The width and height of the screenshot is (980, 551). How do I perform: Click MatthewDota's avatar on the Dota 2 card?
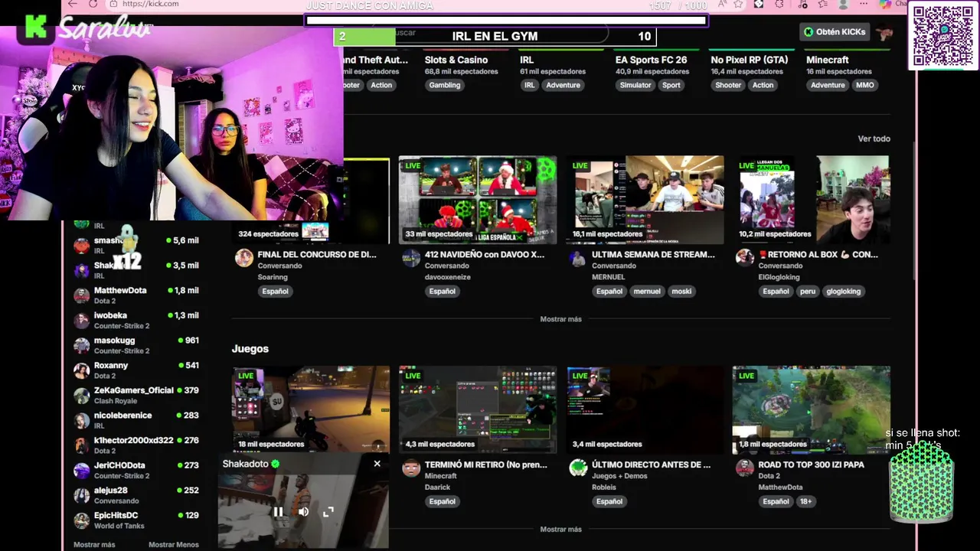click(x=745, y=468)
